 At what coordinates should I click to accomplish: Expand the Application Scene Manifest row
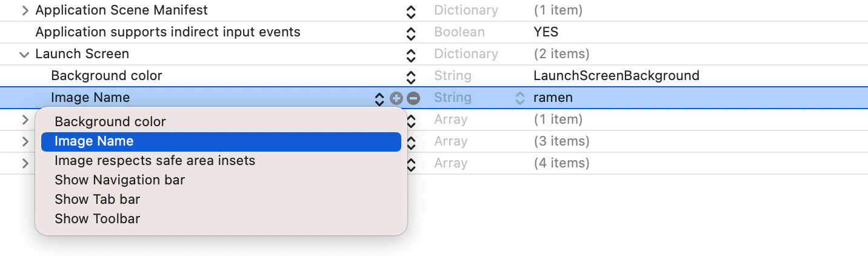click(x=25, y=10)
